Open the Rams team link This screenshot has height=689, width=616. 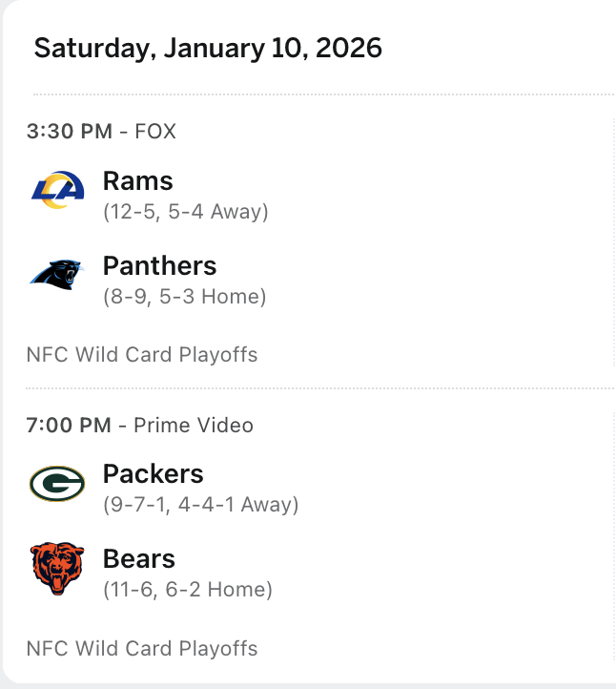click(x=137, y=181)
